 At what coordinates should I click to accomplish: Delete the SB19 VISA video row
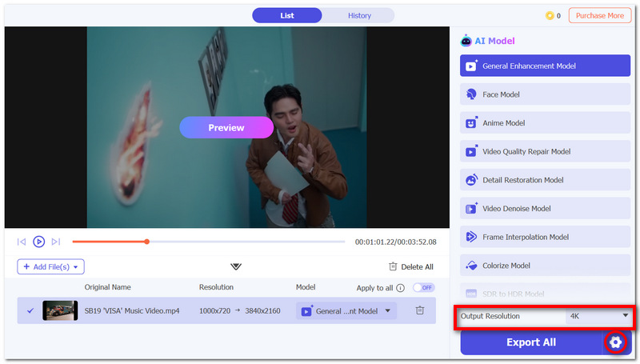[x=419, y=310]
